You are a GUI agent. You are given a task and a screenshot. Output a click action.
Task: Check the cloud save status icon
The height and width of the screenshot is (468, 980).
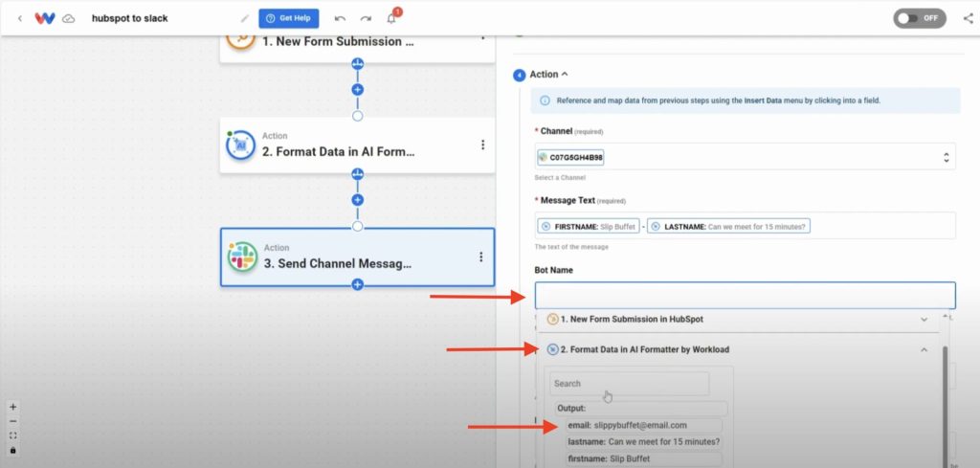[x=69, y=18]
